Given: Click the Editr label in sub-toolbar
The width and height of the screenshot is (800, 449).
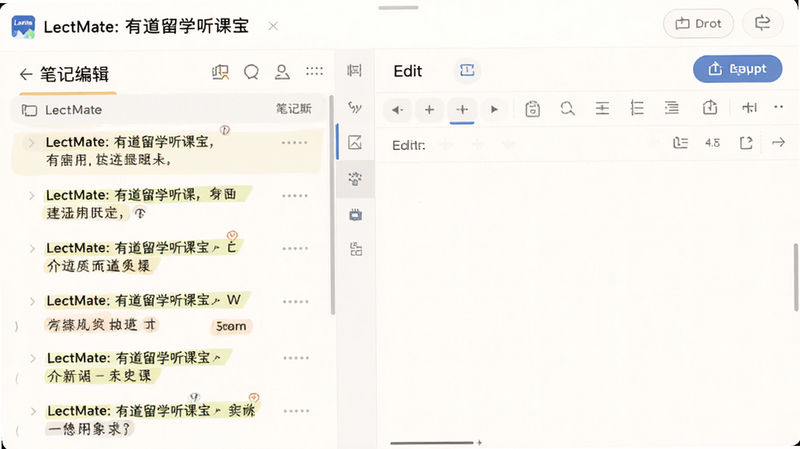Looking at the screenshot, I should click(409, 145).
